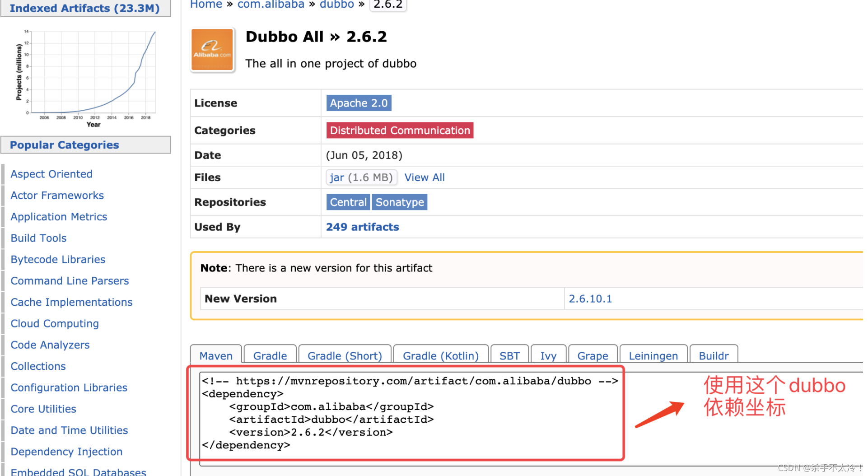Image resolution: width=868 pixels, height=476 pixels.
Task: Open Core Utilities category
Action: [43, 409]
